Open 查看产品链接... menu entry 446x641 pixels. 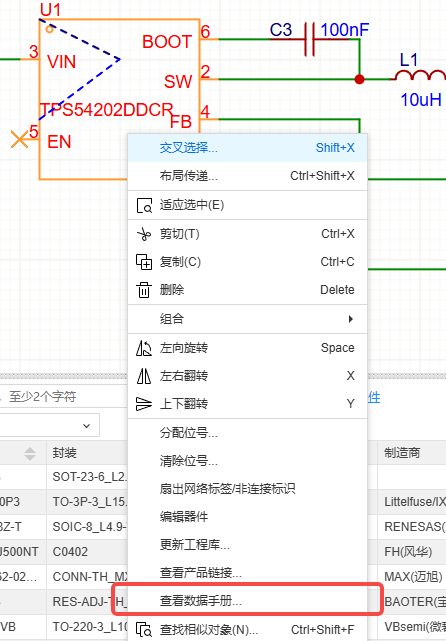tap(247, 573)
